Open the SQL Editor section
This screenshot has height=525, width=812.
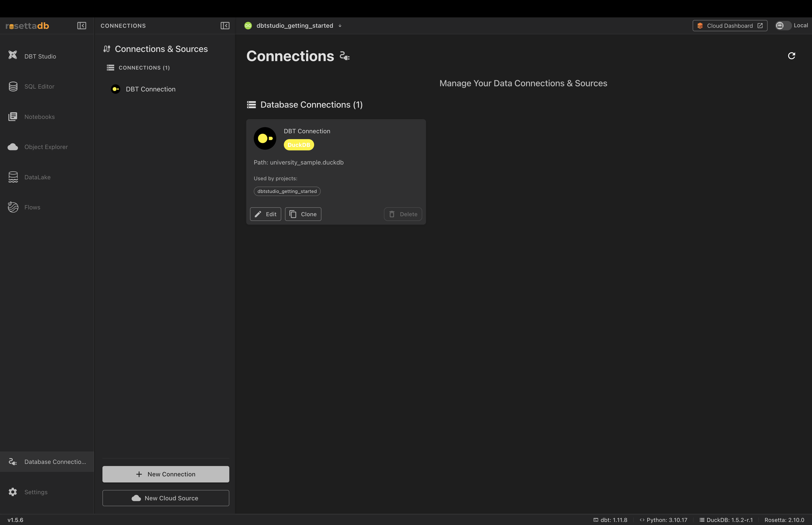[47, 86]
